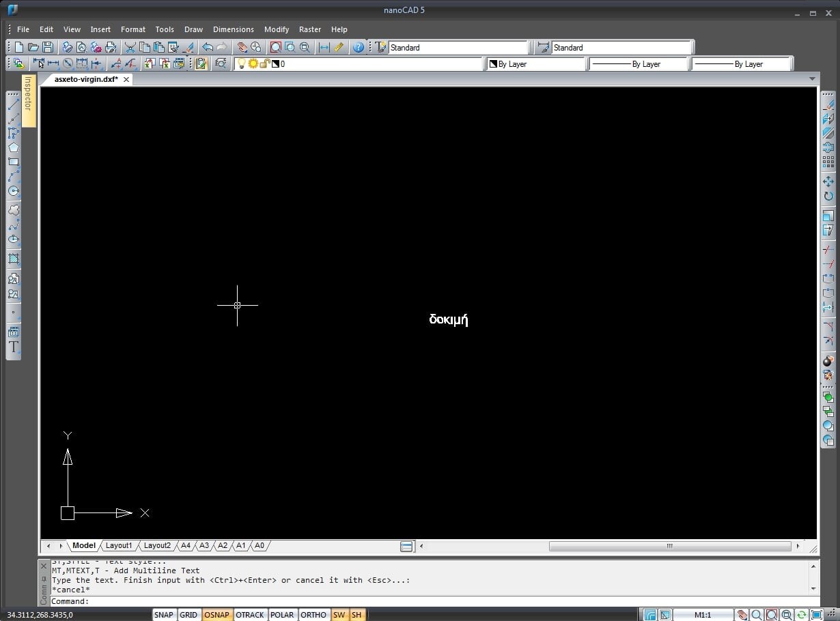Toggle ORTHO mode on

tap(313, 615)
